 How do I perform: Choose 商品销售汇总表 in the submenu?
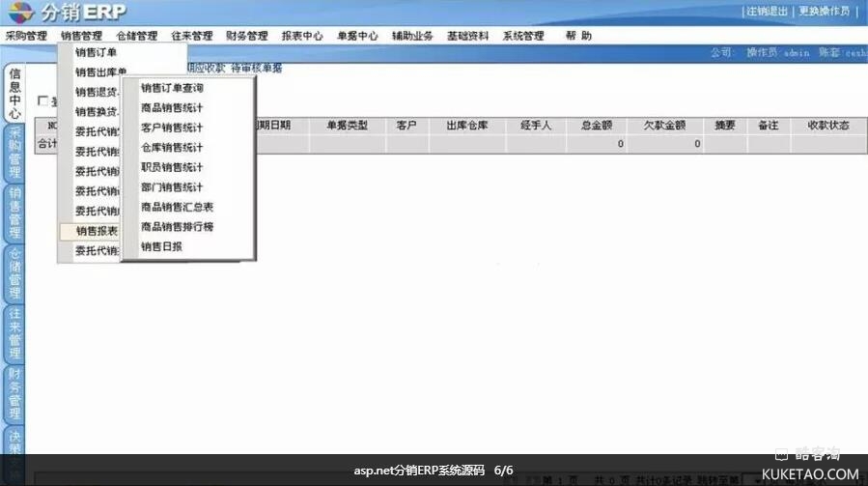click(x=177, y=207)
